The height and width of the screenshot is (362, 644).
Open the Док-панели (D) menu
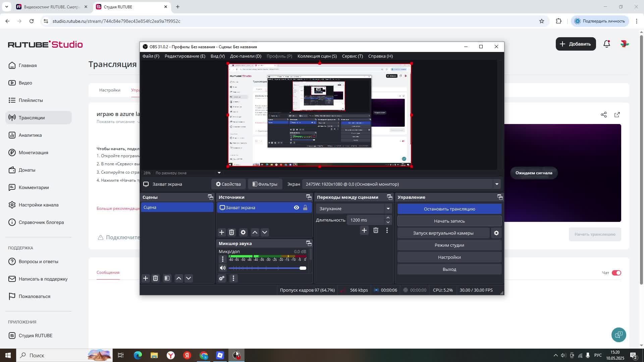click(x=245, y=56)
